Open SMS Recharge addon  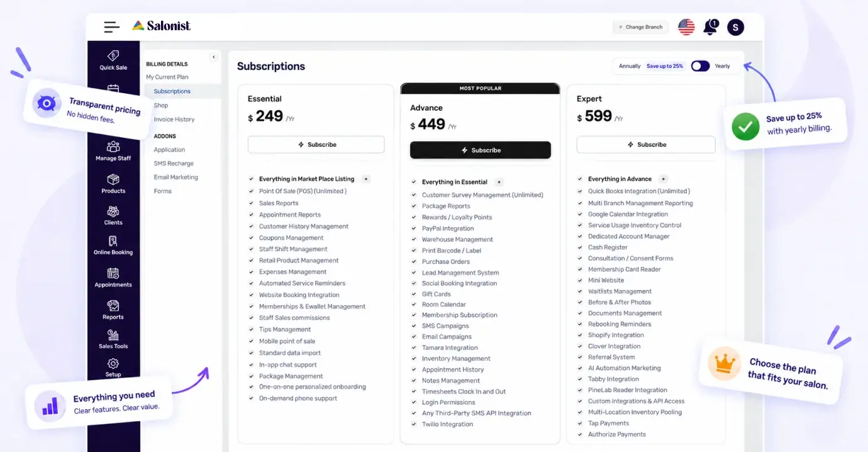[x=174, y=164]
